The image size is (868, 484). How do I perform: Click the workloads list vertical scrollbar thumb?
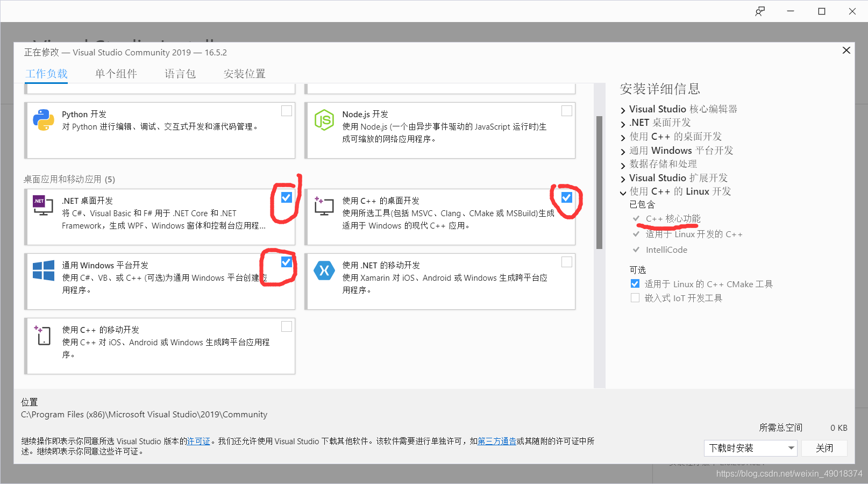[x=599, y=183]
